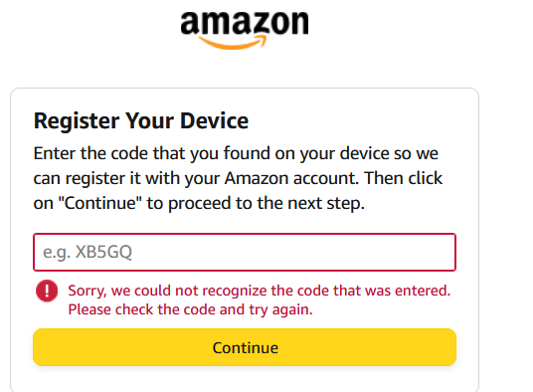Image resolution: width=533 pixels, height=392 pixels.
Task: Click 'proceed to the next step' text
Action: [x=266, y=204]
